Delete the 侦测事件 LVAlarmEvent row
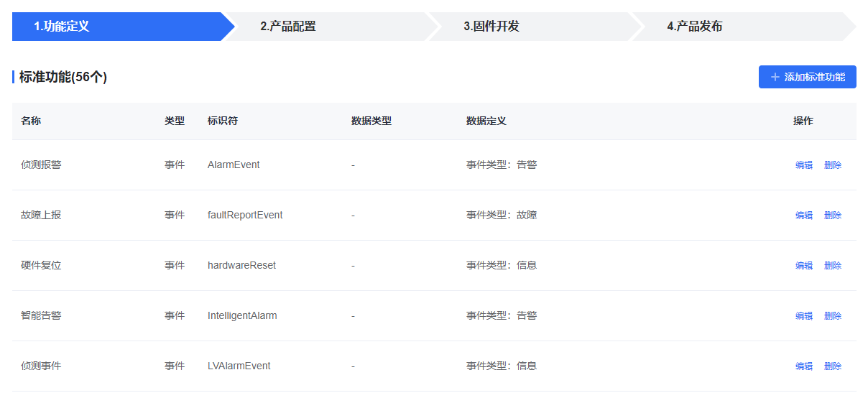 pos(833,366)
